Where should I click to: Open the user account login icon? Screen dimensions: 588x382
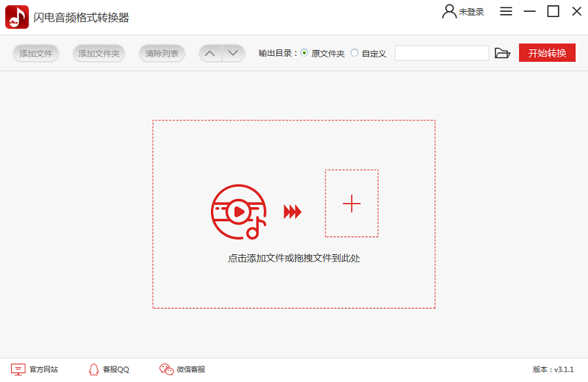click(x=449, y=12)
